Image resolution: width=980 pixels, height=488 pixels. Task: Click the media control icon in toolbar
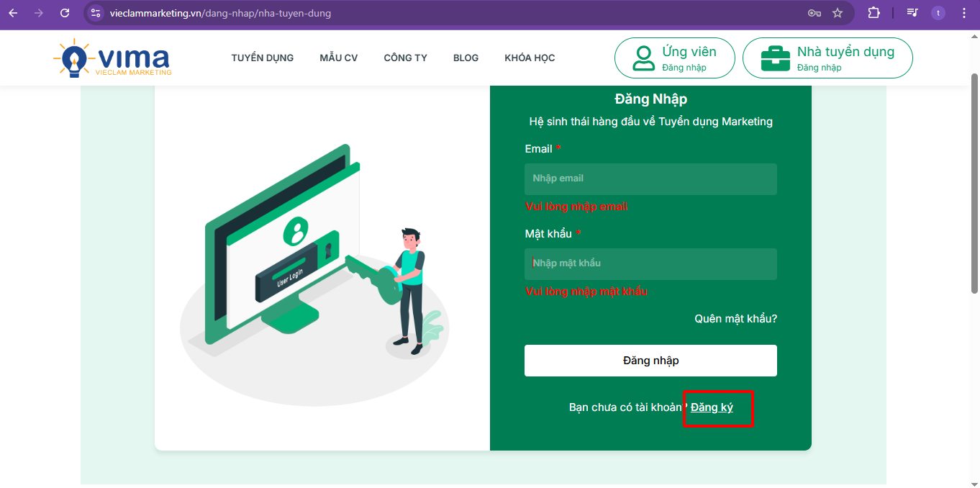912,13
